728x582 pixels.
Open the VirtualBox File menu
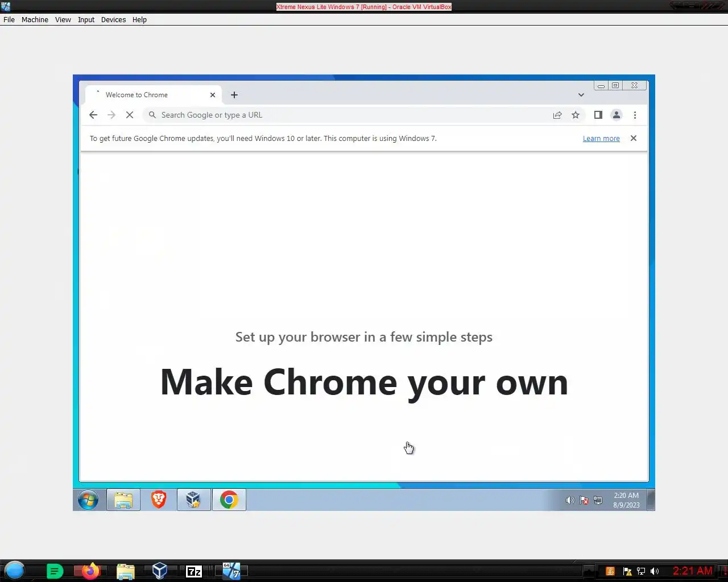9,19
